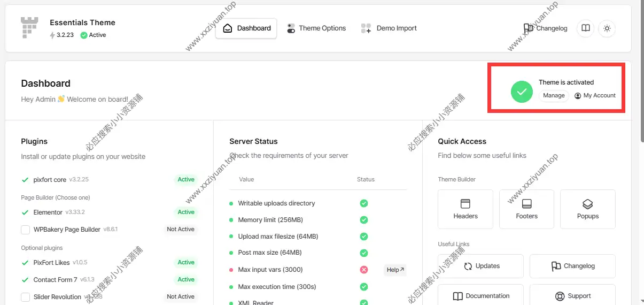The width and height of the screenshot is (644, 305).
Task: Open the Support button
Action: tap(572, 296)
